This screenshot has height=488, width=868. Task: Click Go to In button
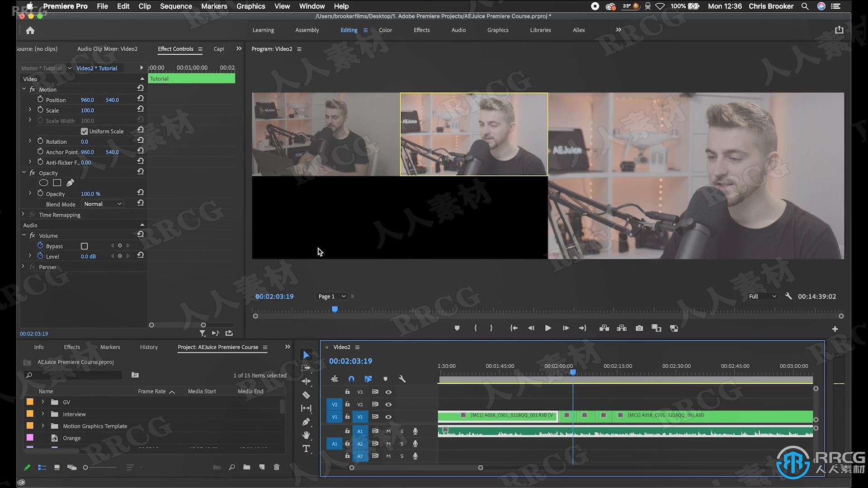tap(514, 328)
